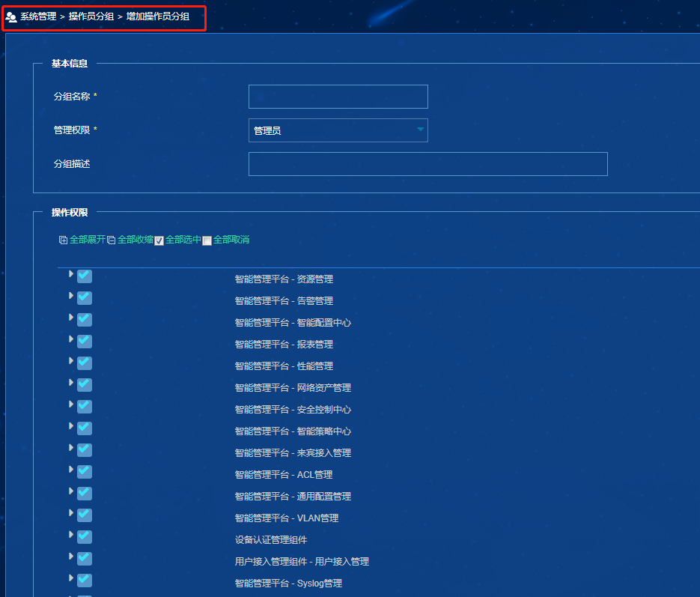The image size is (700, 597).
Task: Expand the Syslog管理 tree node
Action: pos(71,578)
